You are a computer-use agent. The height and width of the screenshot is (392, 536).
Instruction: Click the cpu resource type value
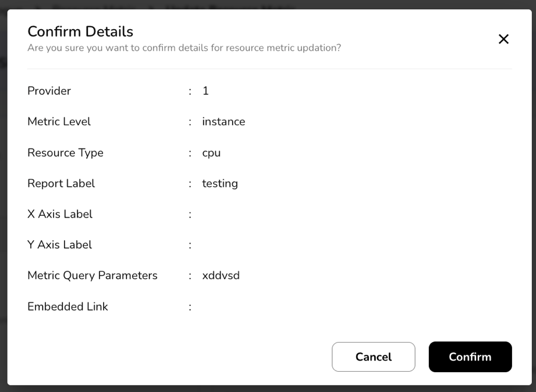(211, 152)
